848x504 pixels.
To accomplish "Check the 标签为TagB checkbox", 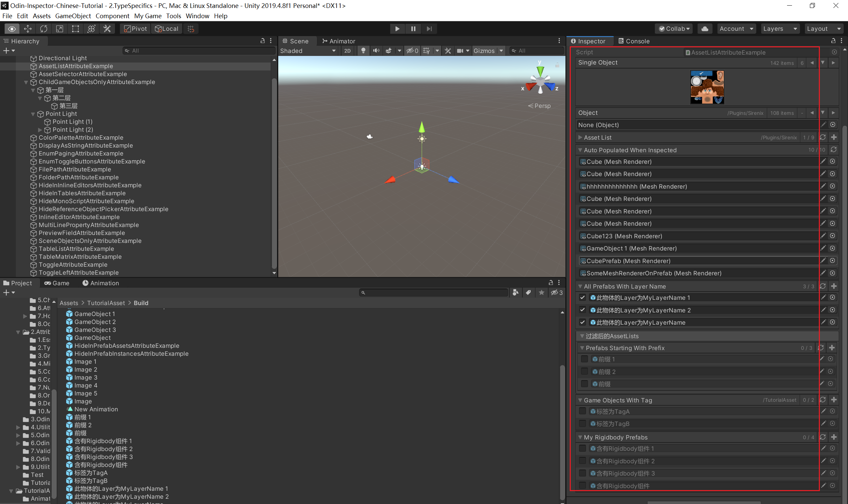I will click(x=583, y=424).
